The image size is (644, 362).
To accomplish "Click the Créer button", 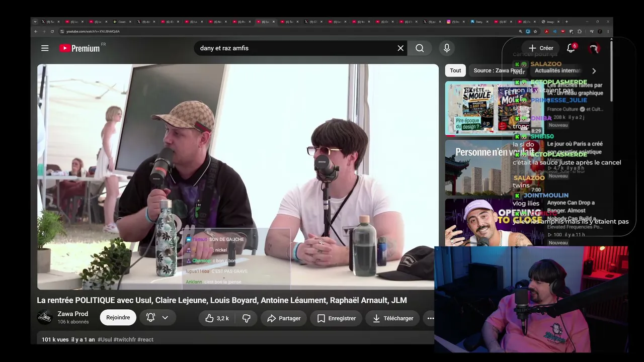I will [x=541, y=48].
